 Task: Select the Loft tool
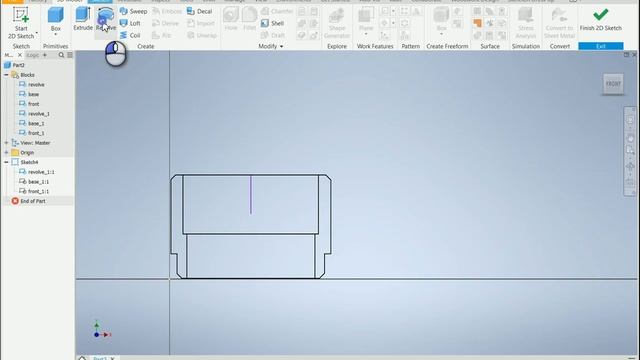point(130,23)
